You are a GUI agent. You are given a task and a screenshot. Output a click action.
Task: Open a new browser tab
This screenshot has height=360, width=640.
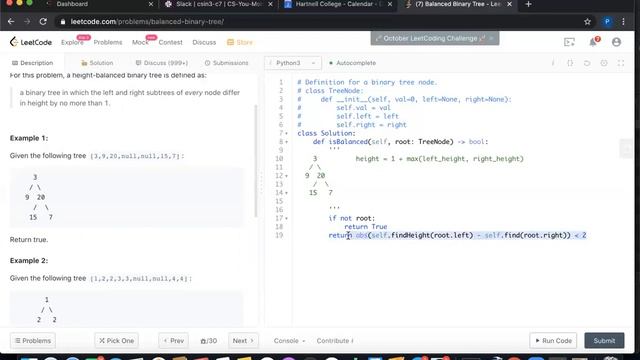(529, 4)
